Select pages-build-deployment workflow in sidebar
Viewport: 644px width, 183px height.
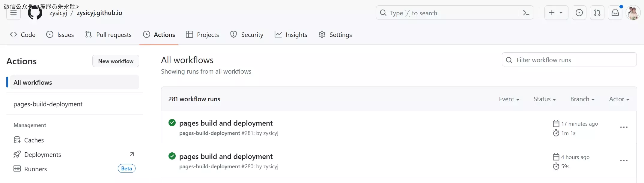click(x=48, y=104)
